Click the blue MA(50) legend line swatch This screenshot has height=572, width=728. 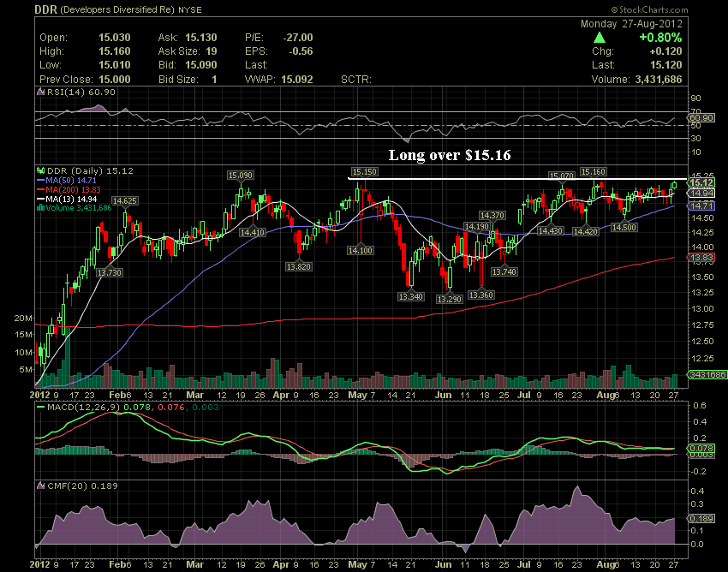[x=41, y=180]
